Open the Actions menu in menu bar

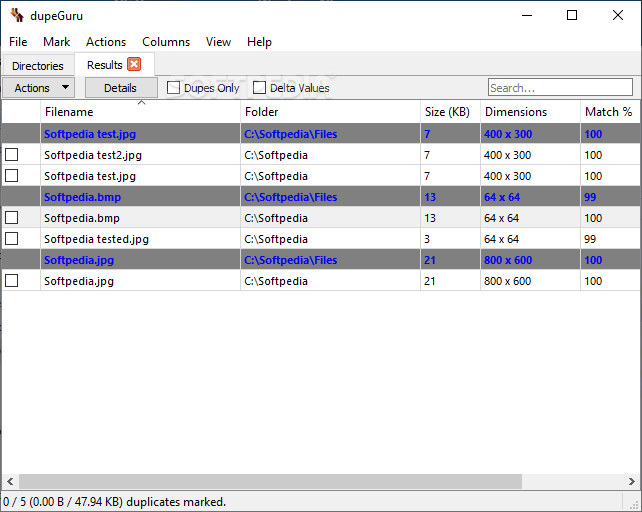click(106, 42)
